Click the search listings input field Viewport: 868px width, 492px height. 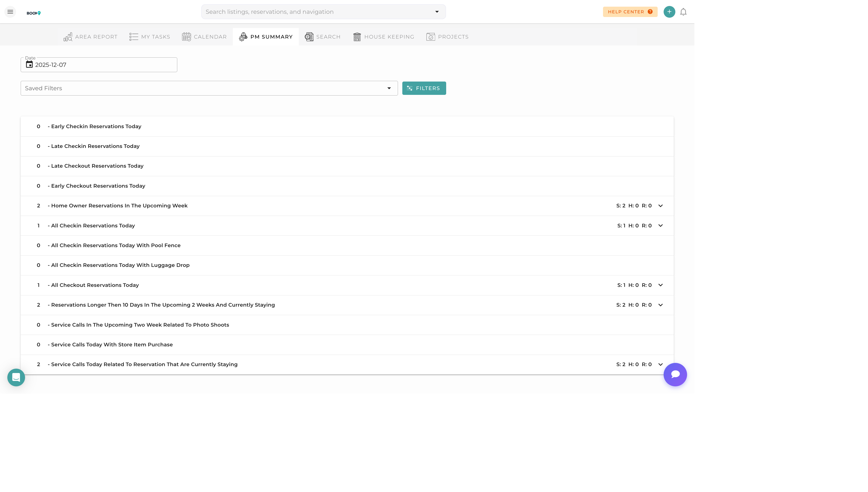pyautogui.click(x=304, y=11)
